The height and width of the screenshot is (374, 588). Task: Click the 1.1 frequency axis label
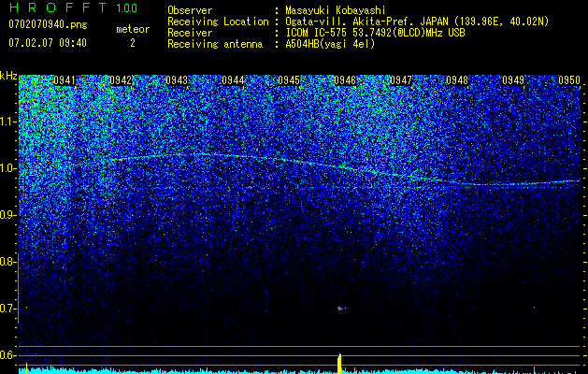[7, 122]
